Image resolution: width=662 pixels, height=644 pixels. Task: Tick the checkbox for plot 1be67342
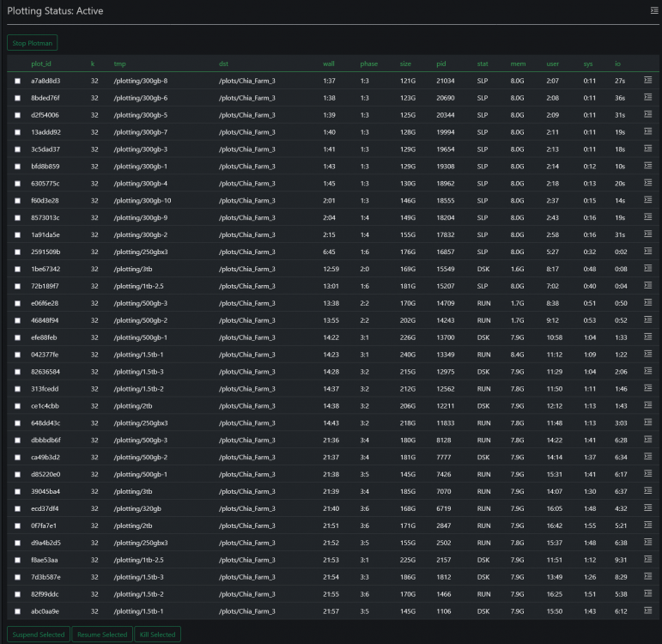coord(17,269)
